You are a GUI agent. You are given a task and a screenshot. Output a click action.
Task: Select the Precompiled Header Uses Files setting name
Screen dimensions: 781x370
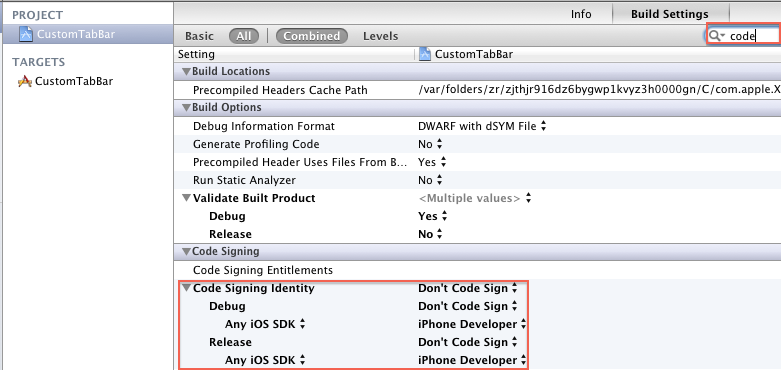tap(300, 162)
